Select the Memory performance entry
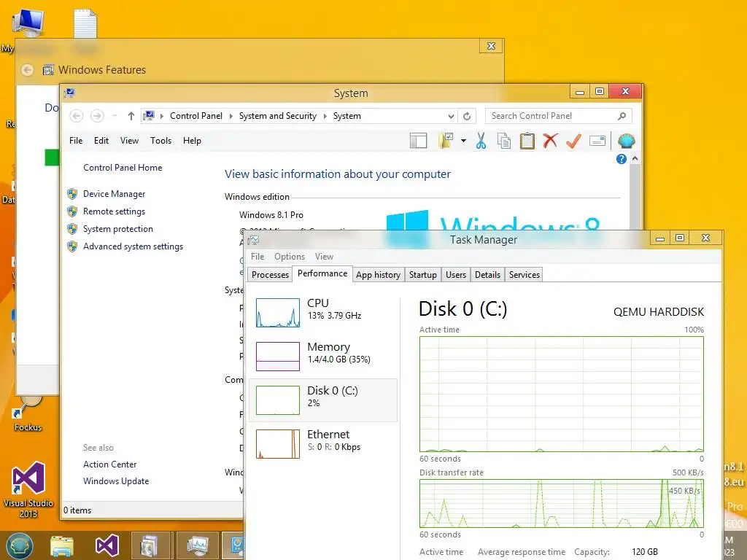 tap(323, 356)
